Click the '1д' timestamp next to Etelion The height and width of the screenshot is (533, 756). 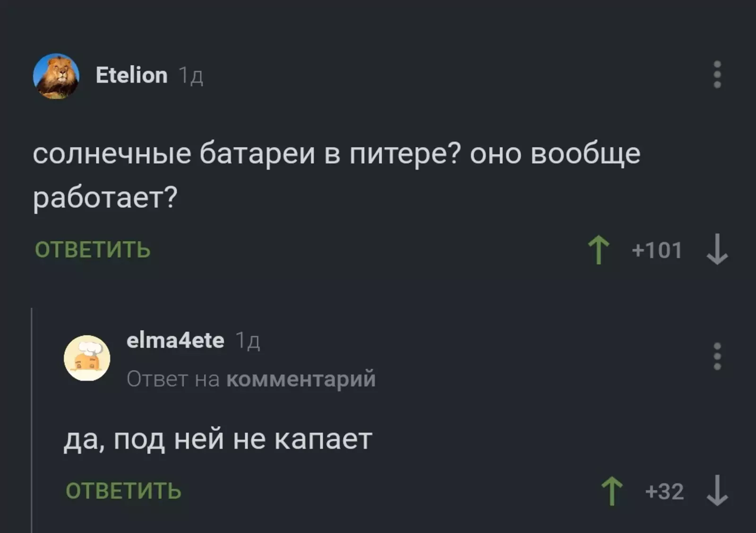click(x=191, y=76)
